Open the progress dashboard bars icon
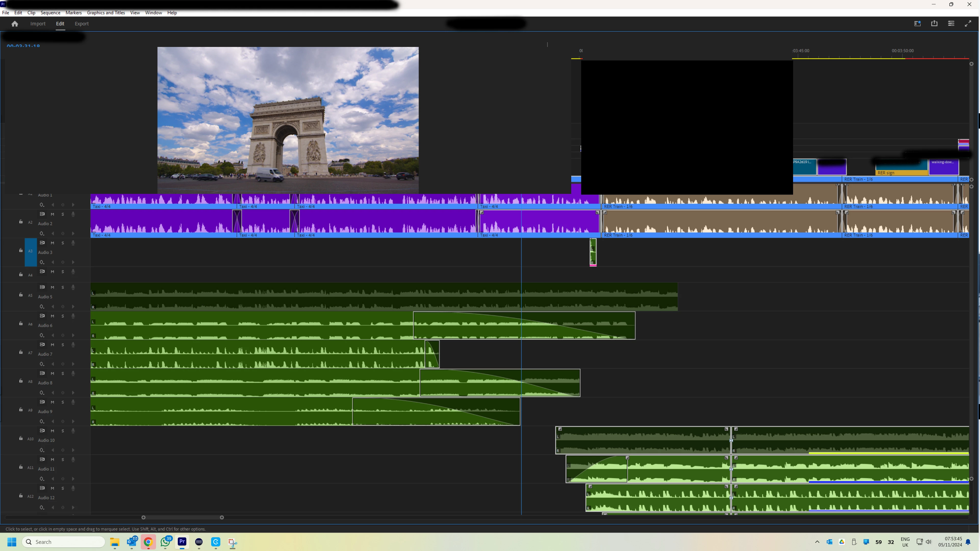This screenshot has width=980, height=551. click(x=951, y=23)
